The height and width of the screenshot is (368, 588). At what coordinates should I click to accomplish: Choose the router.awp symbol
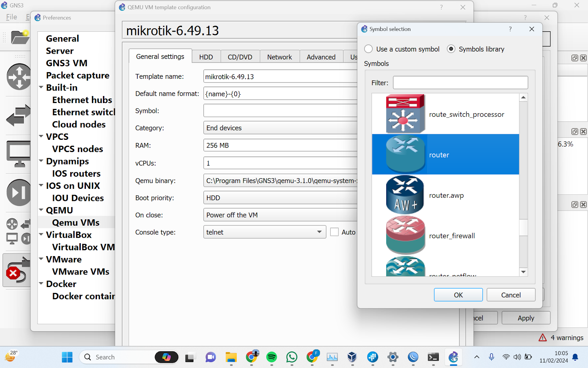coord(445,195)
